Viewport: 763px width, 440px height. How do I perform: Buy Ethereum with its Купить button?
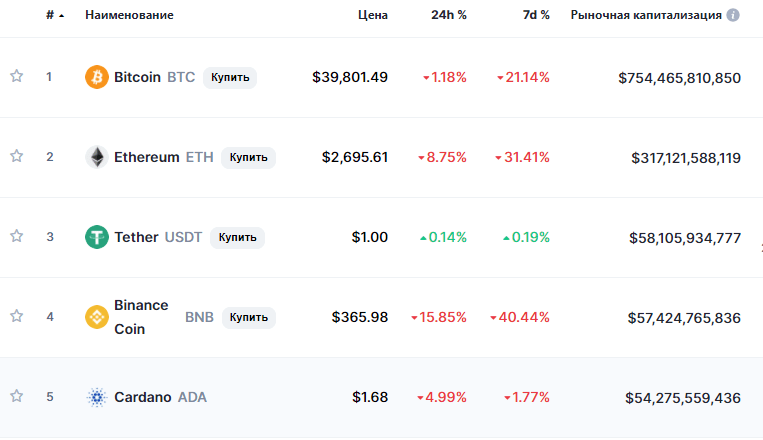[248, 158]
